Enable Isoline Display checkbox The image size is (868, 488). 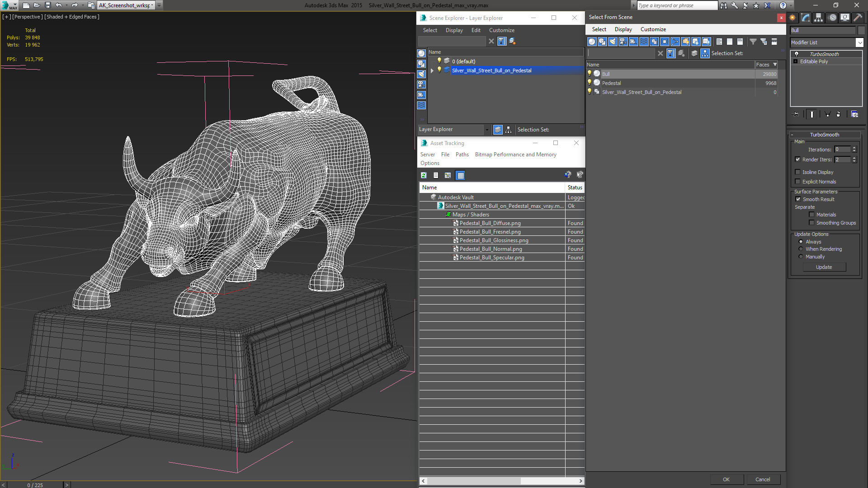coord(798,172)
